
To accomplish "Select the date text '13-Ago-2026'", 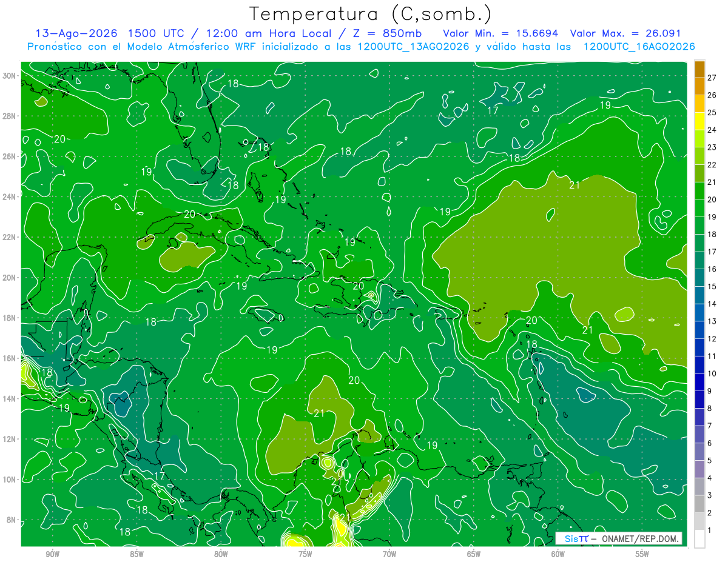I will click(x=75, y=33).
